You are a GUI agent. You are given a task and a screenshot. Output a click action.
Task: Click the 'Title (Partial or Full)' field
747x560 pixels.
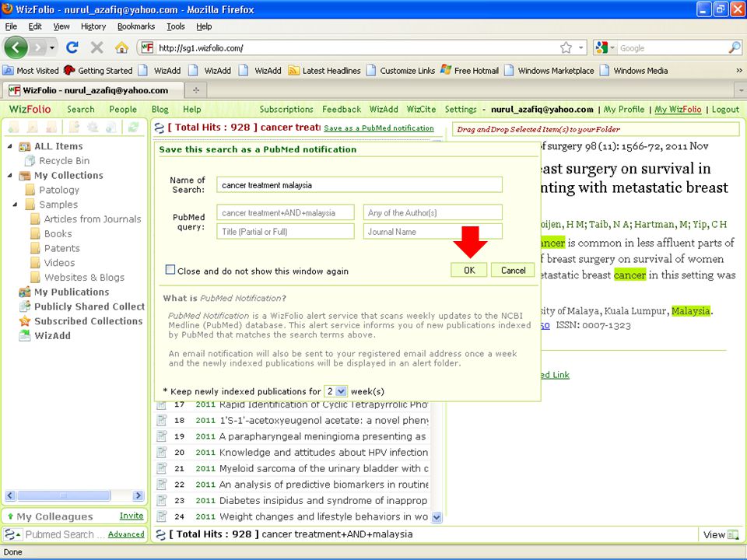point(286,232)
